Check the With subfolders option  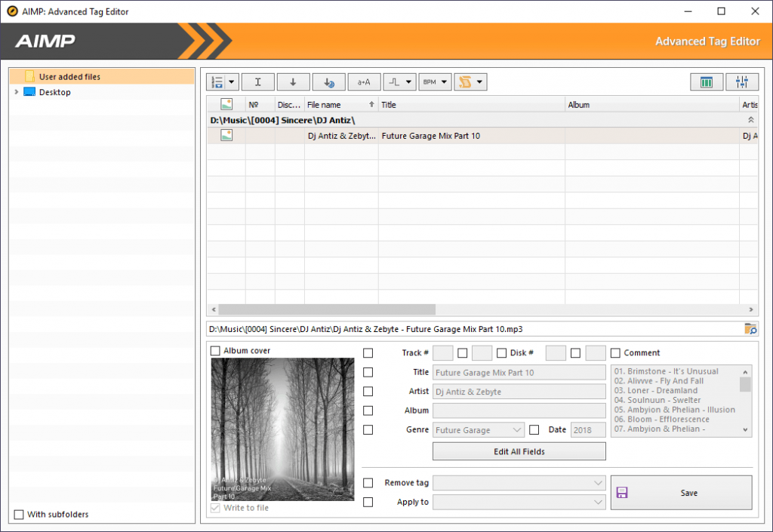point(20,514)
